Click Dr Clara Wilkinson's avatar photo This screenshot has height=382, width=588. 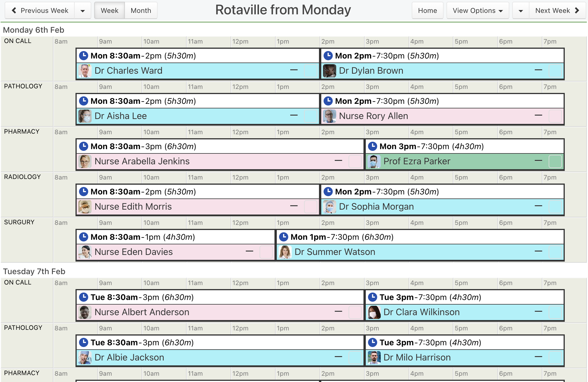coord(374,312)
